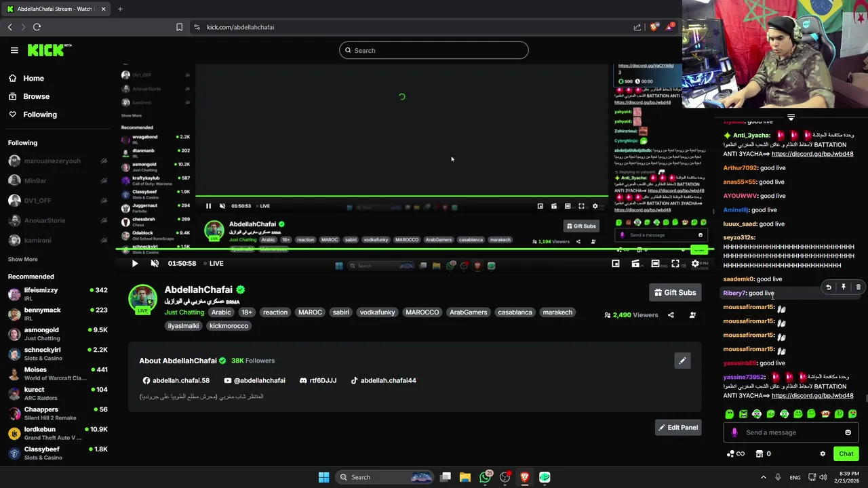The width and height of the screenshot is (868, 488).
Task: Open main player clip icon
Action: pos(635,264)
